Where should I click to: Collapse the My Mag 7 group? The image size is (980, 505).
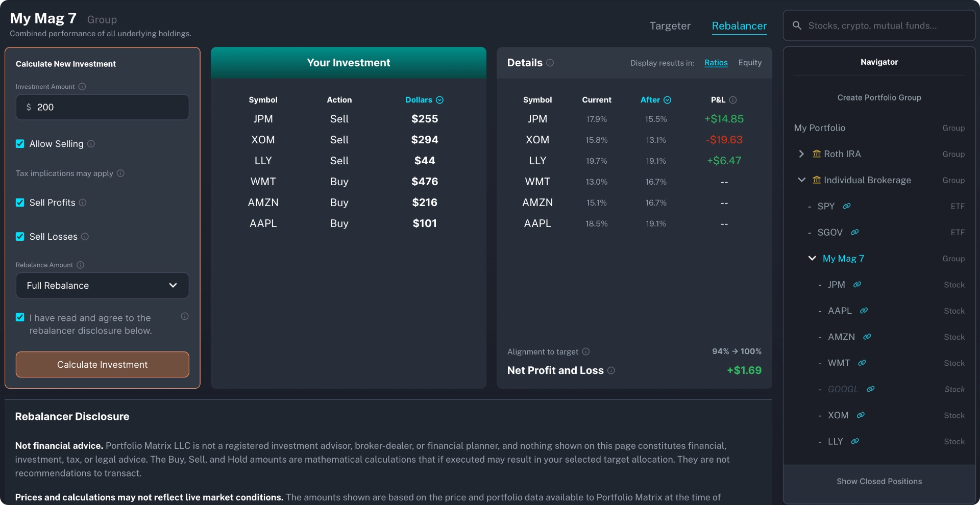(x=812, y=258)
